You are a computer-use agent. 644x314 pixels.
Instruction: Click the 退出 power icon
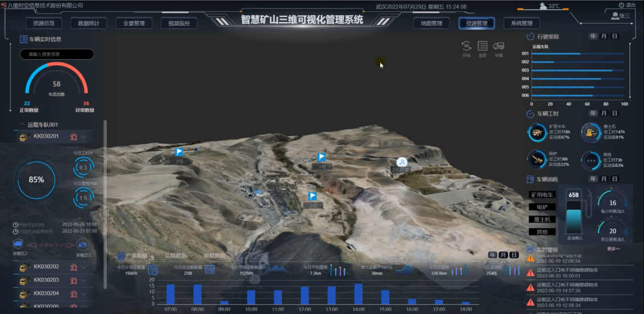(621, 5)
